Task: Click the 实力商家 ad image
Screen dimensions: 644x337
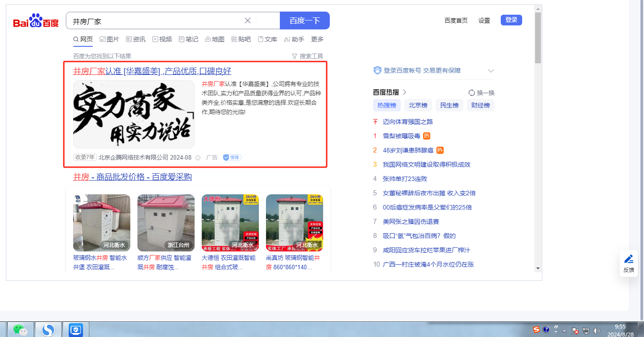Action: click(x=134, y=114)
